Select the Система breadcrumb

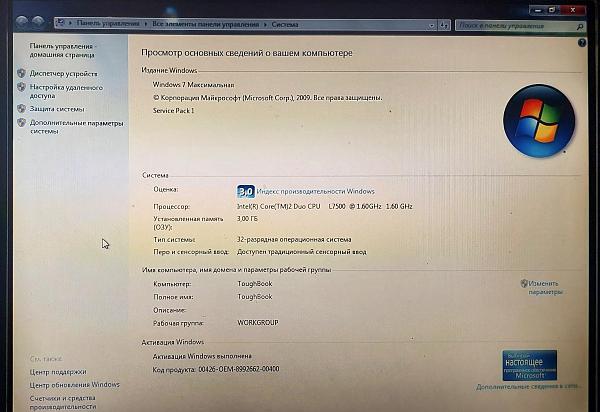coord(285,24)
